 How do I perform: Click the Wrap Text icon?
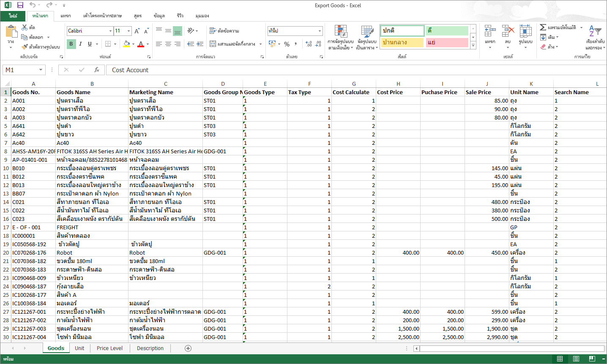coord(213,31)
